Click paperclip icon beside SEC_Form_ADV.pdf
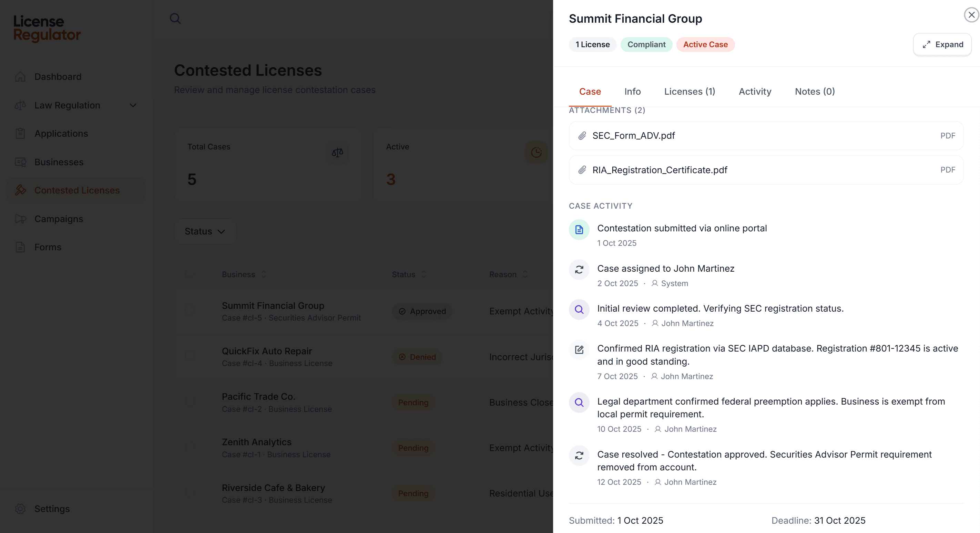Viewport: 980px width, 533px height. (x=582, y=136)
